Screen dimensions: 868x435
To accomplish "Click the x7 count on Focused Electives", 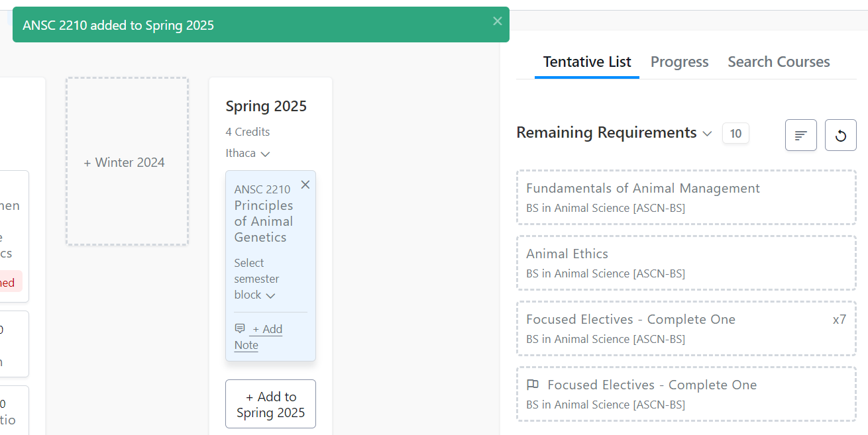I will (840, 319).
